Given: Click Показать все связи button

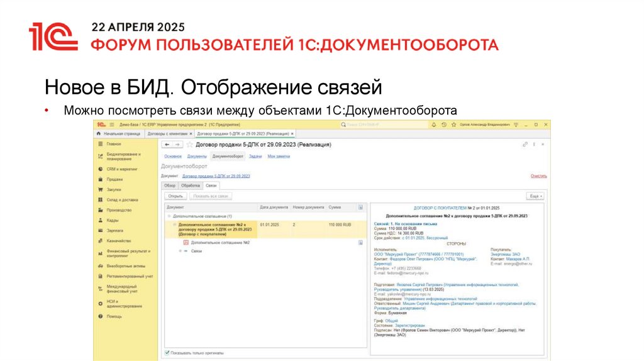Looking at the screenshot, I should [210, 196].
